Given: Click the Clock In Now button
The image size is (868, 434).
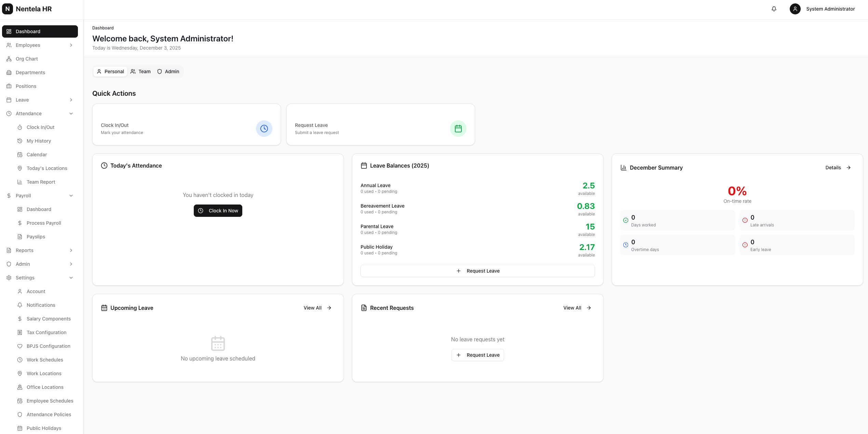Looking at the screenshot, I should tap(218, 210).
